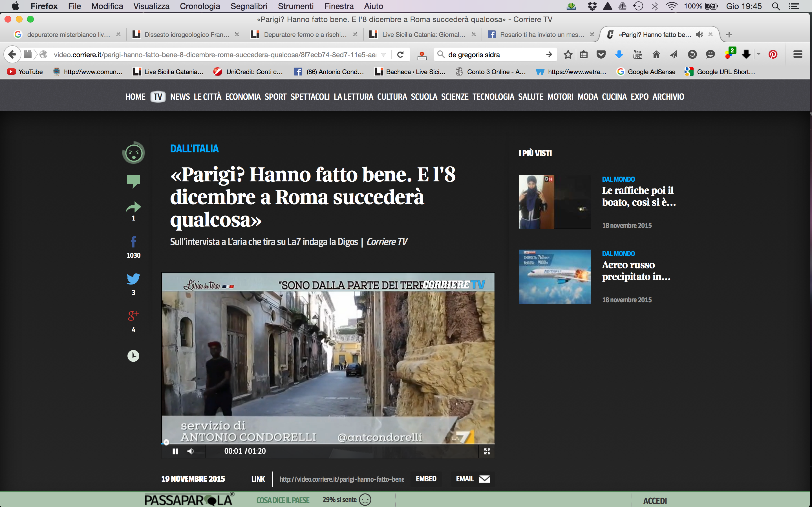This screenshot has width=812, height=507.
Task: Toggle fullscreen on the video player
Action: [x=487, y=451]
